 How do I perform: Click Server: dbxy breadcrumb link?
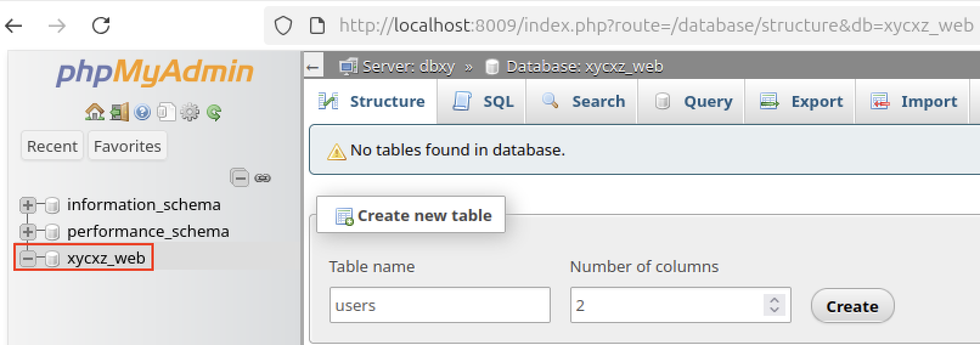[x=409, y=66]
